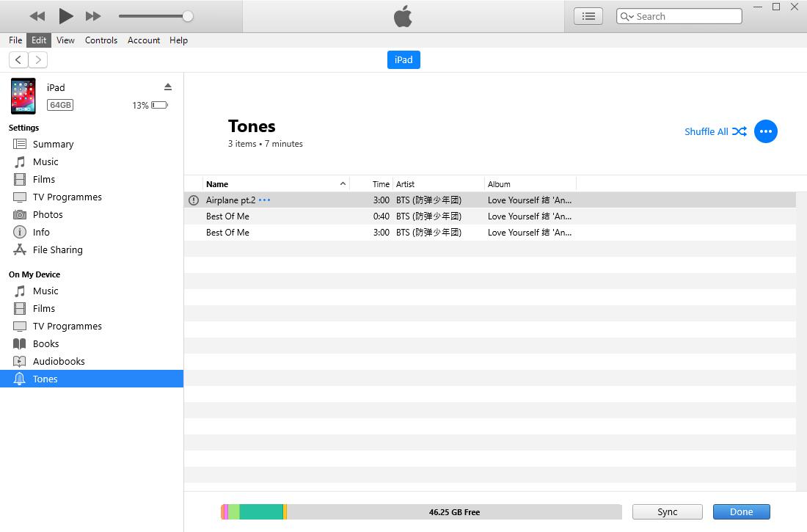The width and height of the screenshot is (807, 532).
Task: Select the 0:40 Best Of Me tone
Action: tap(489, 216)
